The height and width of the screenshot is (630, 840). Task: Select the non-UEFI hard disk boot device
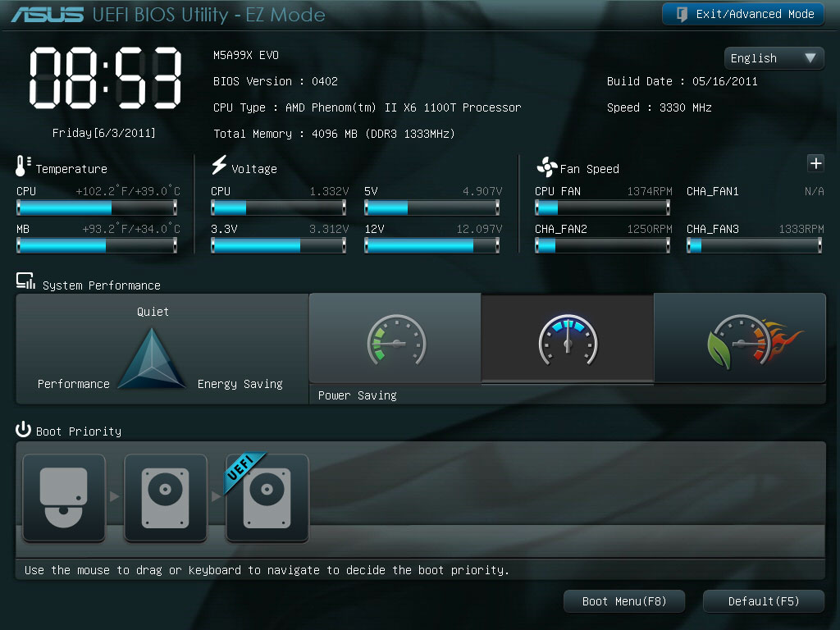[x=165, y=498]
